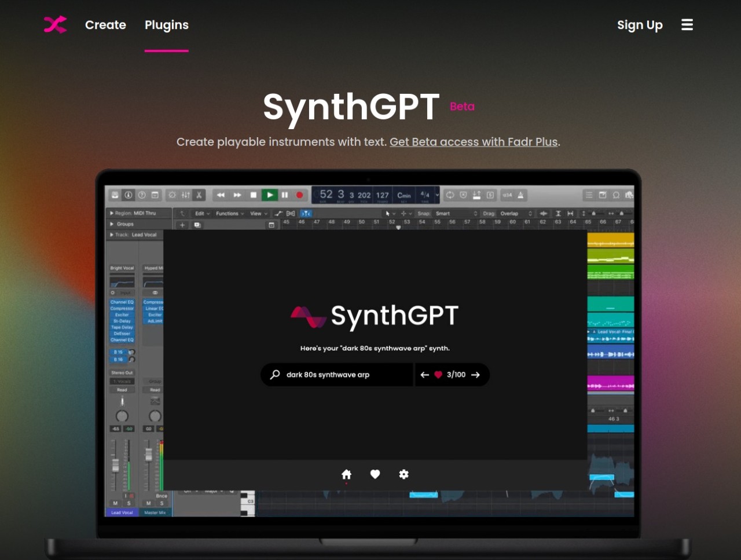Screen dimensions: 741x560
Task: Enable cycle mode in the transport bar
Action: point(450,194)
